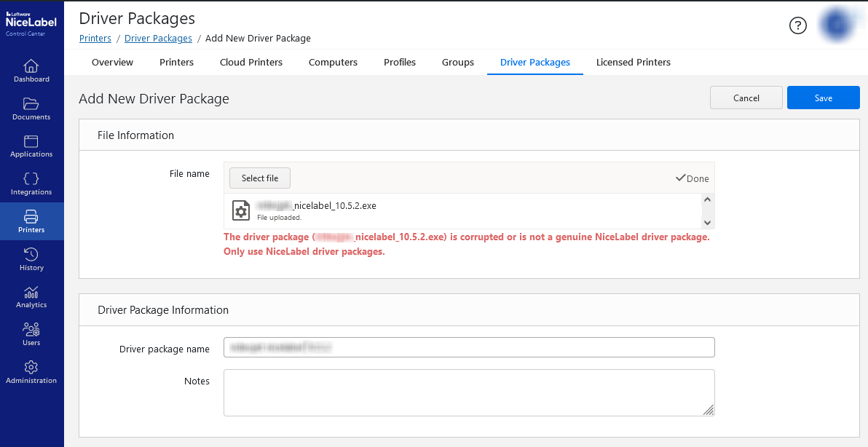Switch to the Cloud Printers tab
Screen dimensions: 868x447
pos(250,63)
